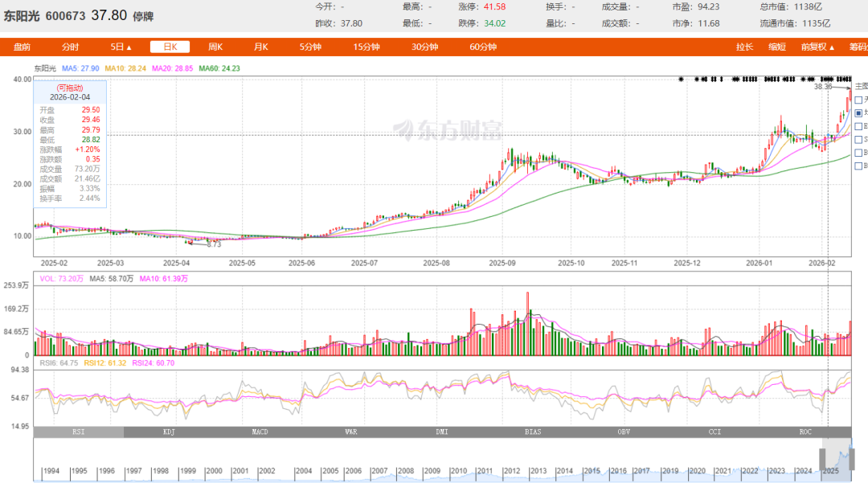Image resolution: width=868 pixels, height=483 pixels.
Task: Click the 2026-02-04 date in info panel
Action: click(x=70, y=96)
